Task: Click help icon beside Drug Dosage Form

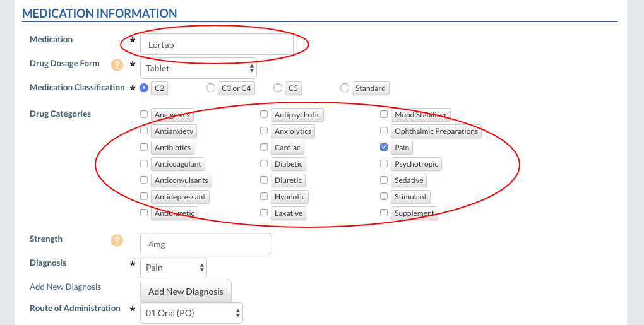Action: point(117,65)
